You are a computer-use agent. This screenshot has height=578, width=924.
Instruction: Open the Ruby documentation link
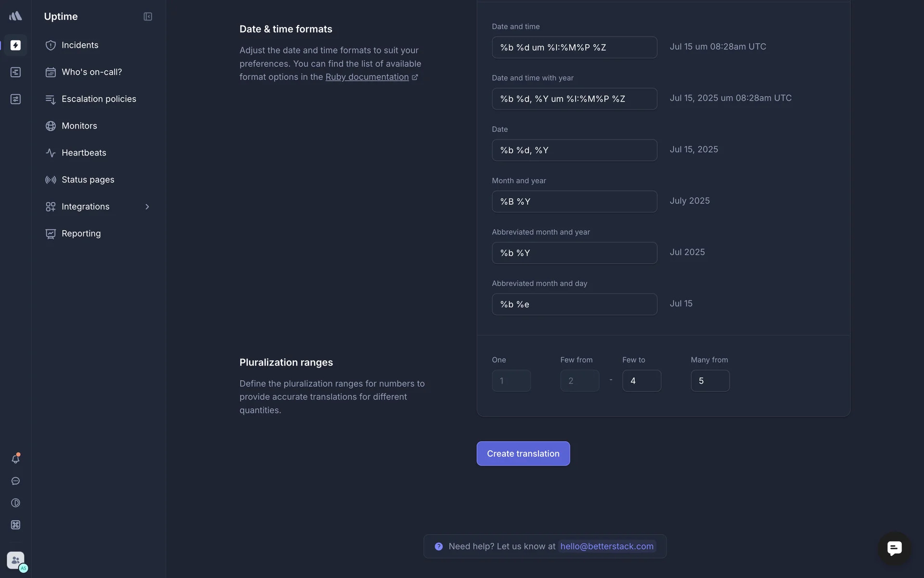[x=367, y=77]
